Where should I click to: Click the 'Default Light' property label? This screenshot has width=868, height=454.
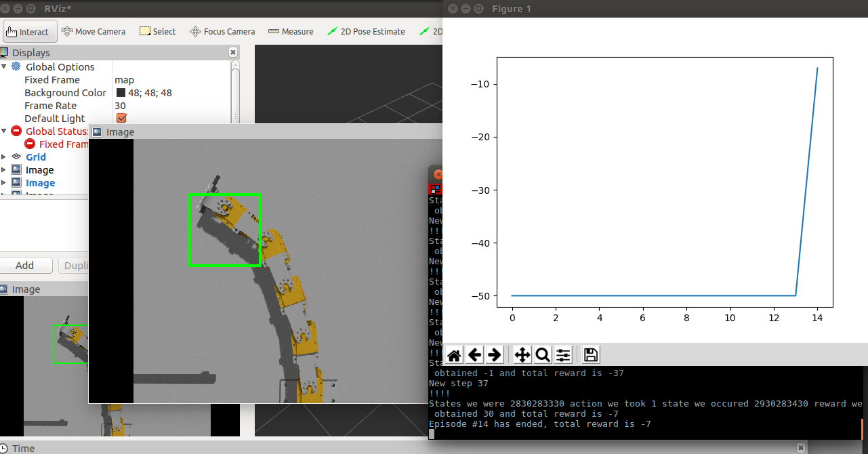pyautogui.click(x=55, y=118)
